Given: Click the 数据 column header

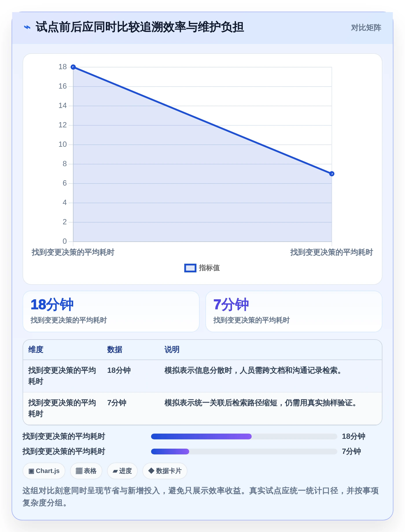Looking at the screenshot, I should point(115,350).
